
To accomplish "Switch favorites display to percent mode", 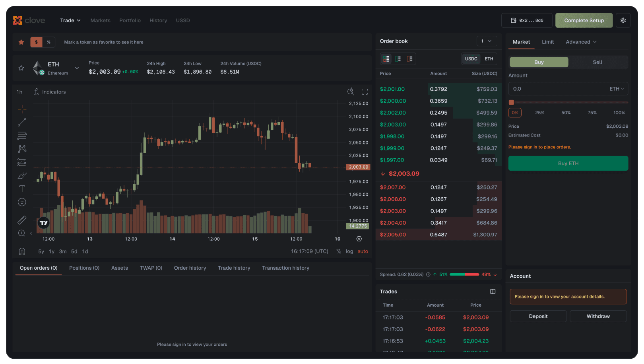I will tap(48, 42).
